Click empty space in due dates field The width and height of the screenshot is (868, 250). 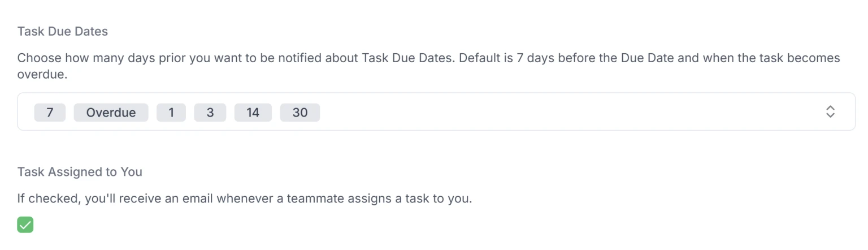coord(565,112)
